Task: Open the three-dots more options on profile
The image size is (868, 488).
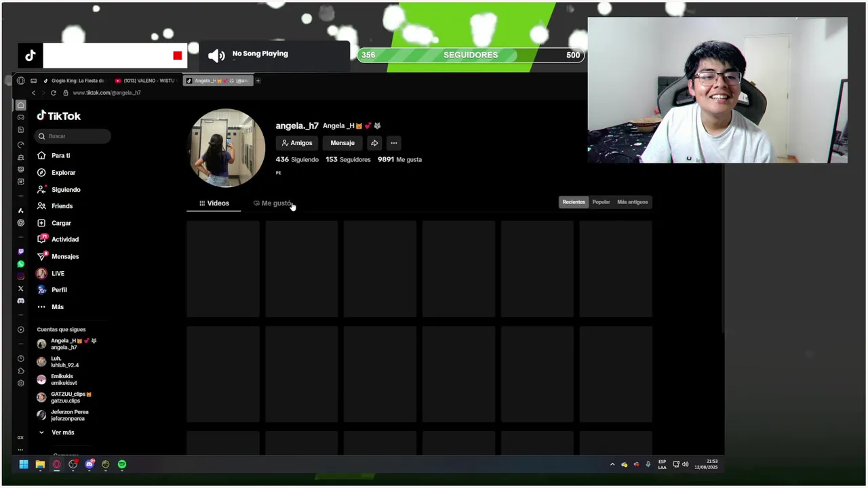Action: tap(394, 143)
